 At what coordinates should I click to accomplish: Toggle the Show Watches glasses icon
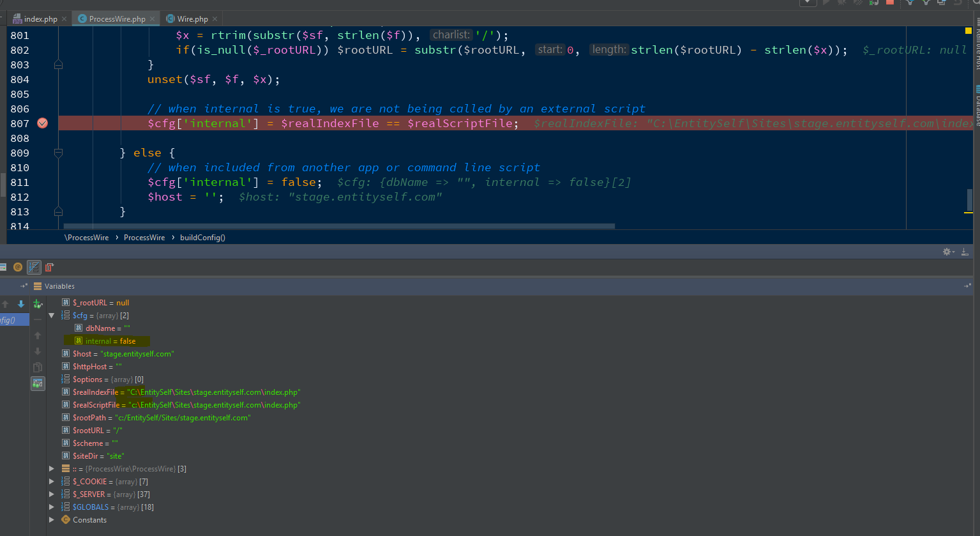37,383
